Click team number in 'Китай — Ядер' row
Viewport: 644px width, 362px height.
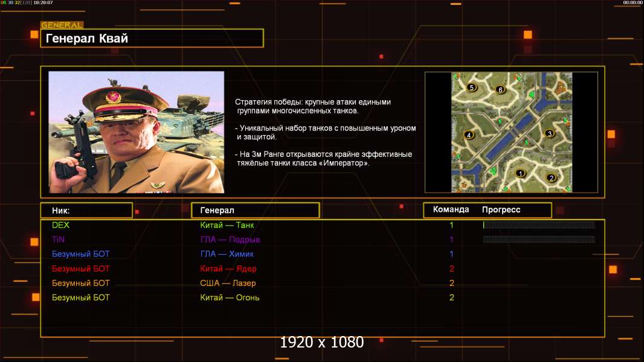click(451, 269)
